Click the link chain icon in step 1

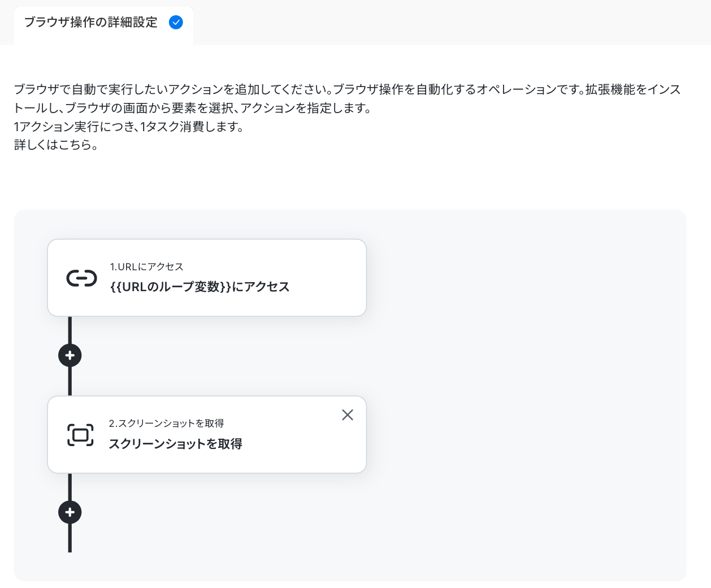click(82, 278)
